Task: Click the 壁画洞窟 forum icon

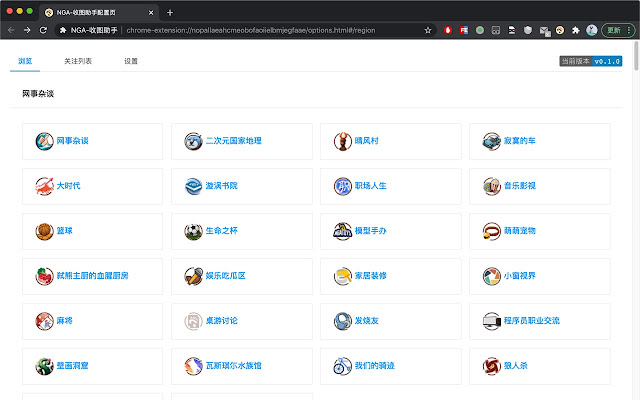Action: [x=44, y=366]
